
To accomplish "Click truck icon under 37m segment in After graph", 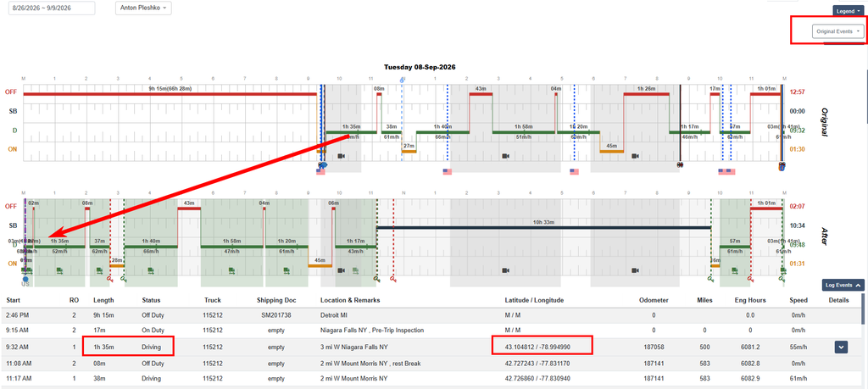I will click(x=99, y=270).
